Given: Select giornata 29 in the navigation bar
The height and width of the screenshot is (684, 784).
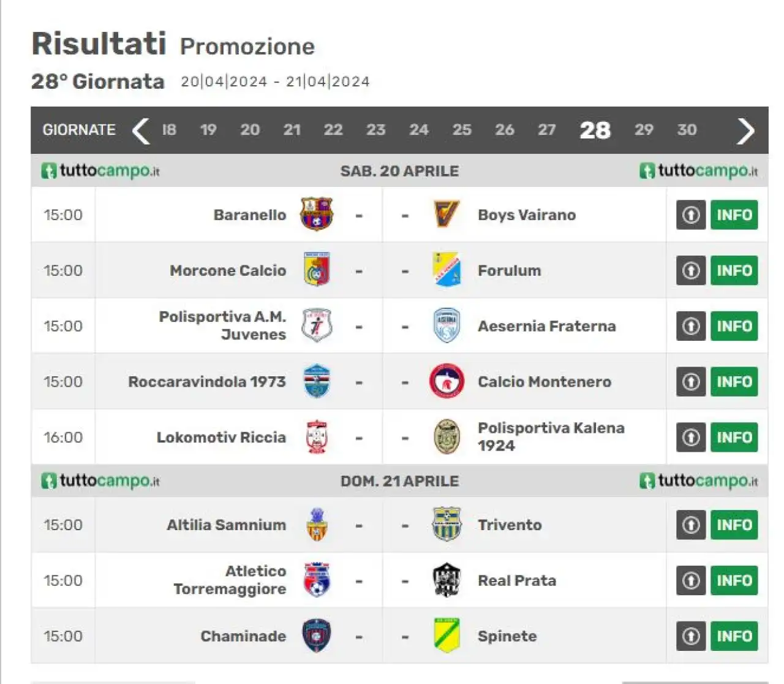Looking at the screenshot, I should 644,129.
